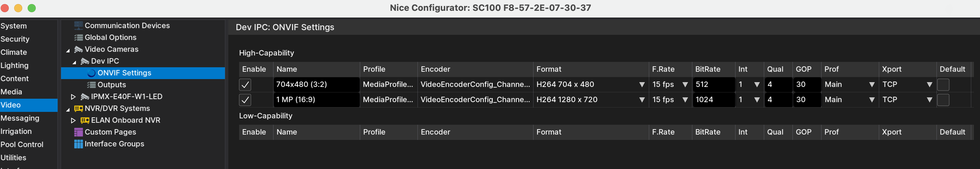Click the Custom Pages purple icon
This screenshot has width=980, height=169.
(78, 132)
